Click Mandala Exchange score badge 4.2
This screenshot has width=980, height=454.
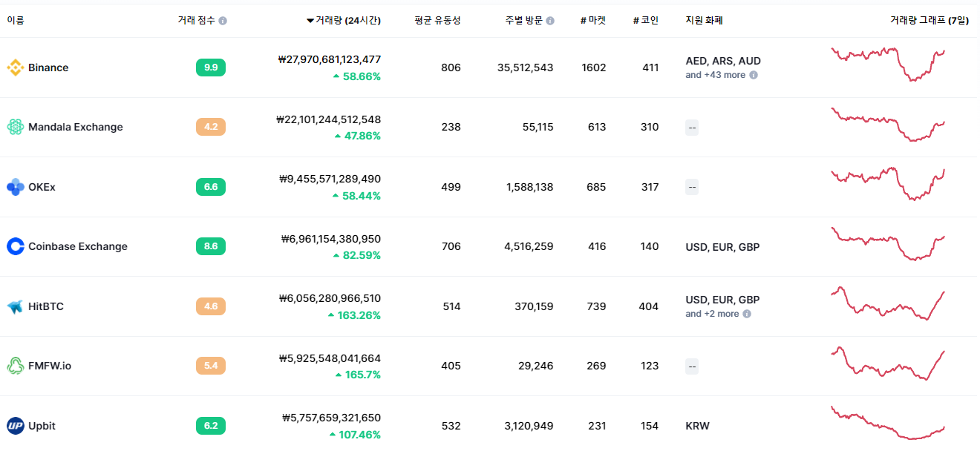tap(211, 127)
